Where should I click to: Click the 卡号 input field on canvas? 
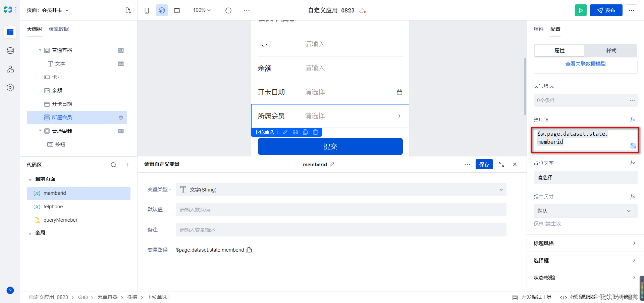pyautogui.click(x=353, y=44)
